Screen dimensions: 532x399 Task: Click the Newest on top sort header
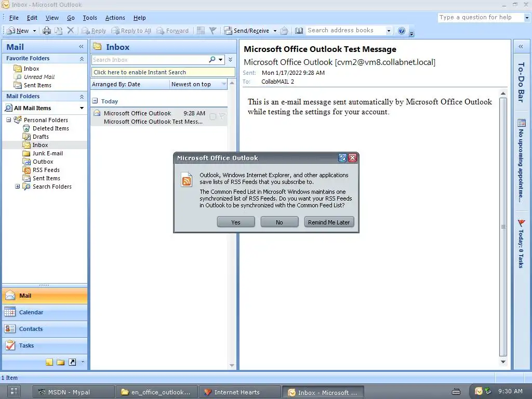198,84
